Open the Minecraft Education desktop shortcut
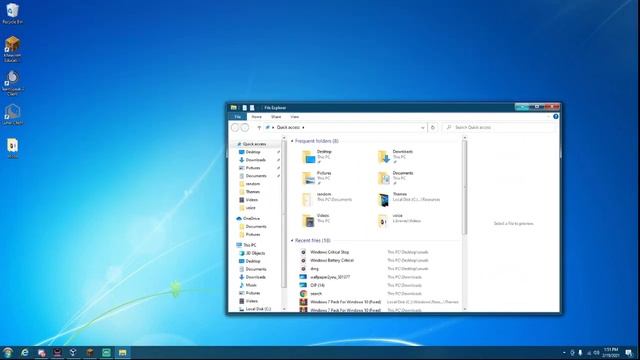The width and height of the screenshot is (640, 360). coord(12,49)
